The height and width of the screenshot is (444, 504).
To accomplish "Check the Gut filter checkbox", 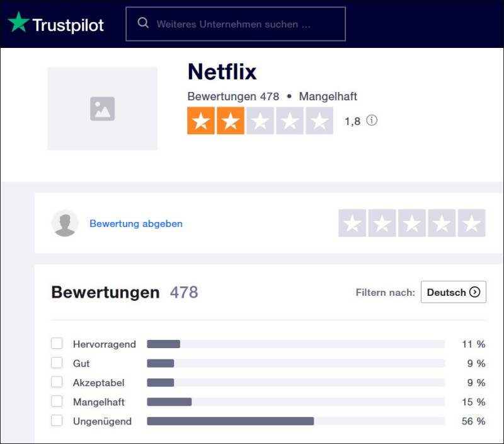I will tap(57, 363).
